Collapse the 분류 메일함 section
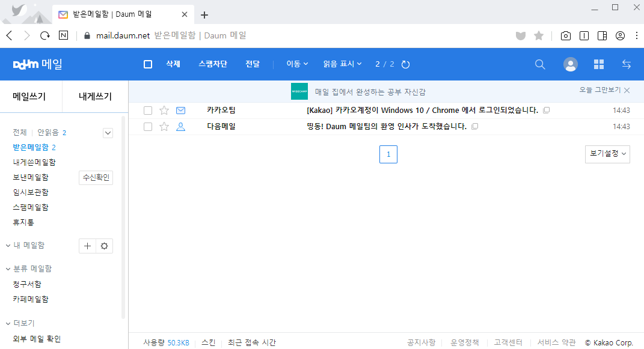Screen dimensions: 644x349 [x=8, y=269]
